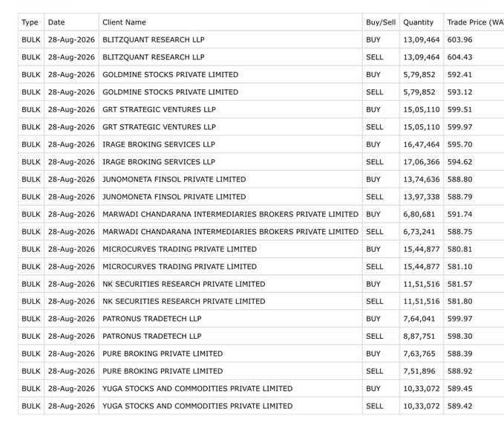Click trade price 591.74
Screen dimensions: 504x428
(460, 214)
